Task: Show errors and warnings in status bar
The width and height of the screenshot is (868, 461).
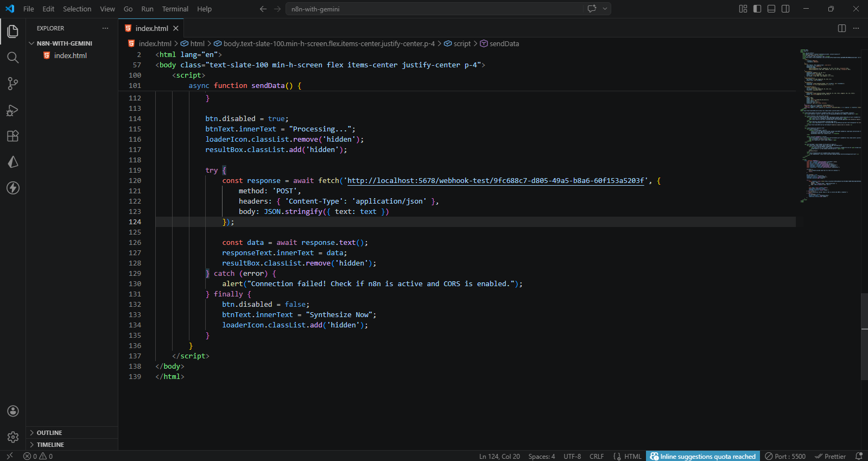Action: click(x=38, y=456)
